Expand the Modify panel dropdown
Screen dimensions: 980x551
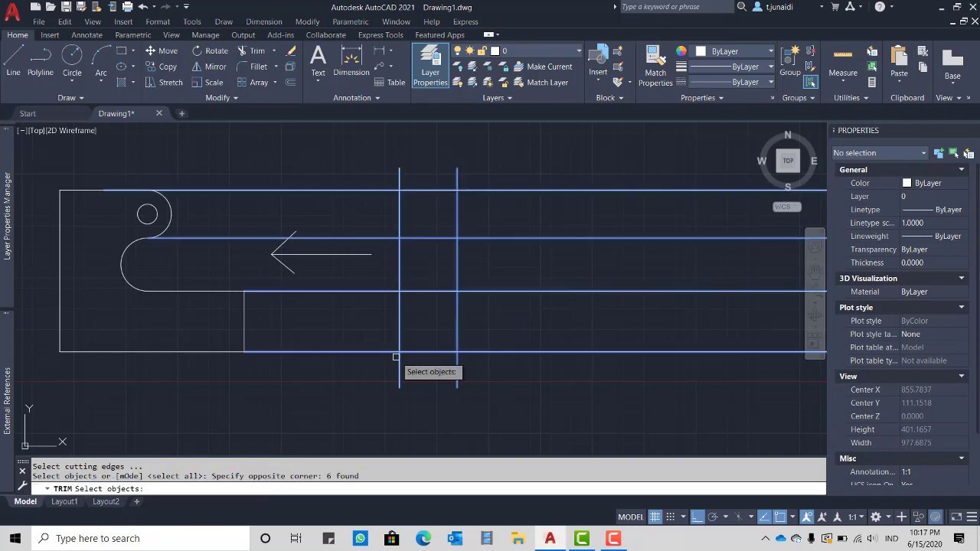click(222, 98)
